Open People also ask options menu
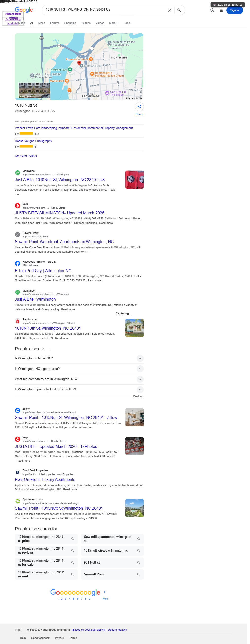 [50, 353]
